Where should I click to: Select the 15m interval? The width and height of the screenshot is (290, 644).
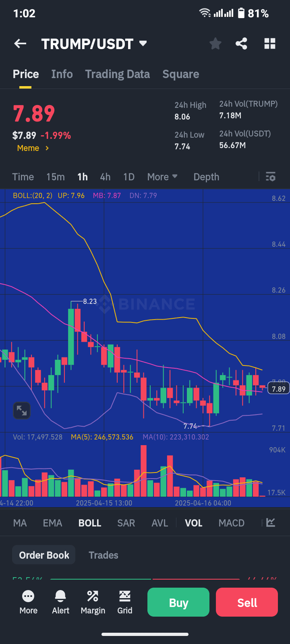[56, 177]
